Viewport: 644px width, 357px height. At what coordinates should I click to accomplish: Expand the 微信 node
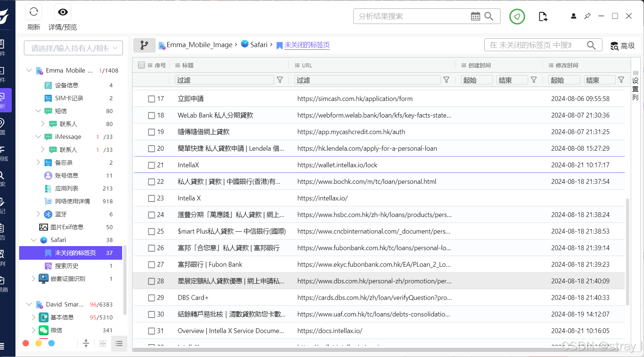(33, 330)
